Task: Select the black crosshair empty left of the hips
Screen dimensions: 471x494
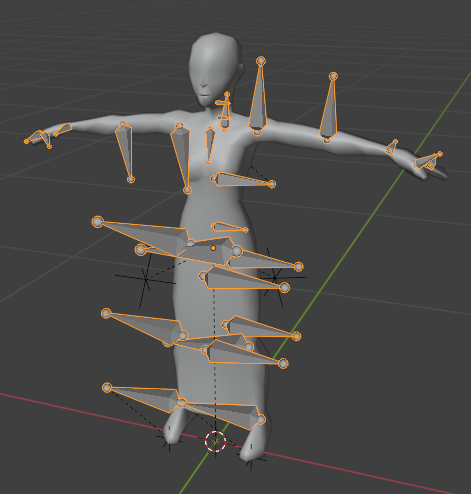Action: [x=146, y=279]
